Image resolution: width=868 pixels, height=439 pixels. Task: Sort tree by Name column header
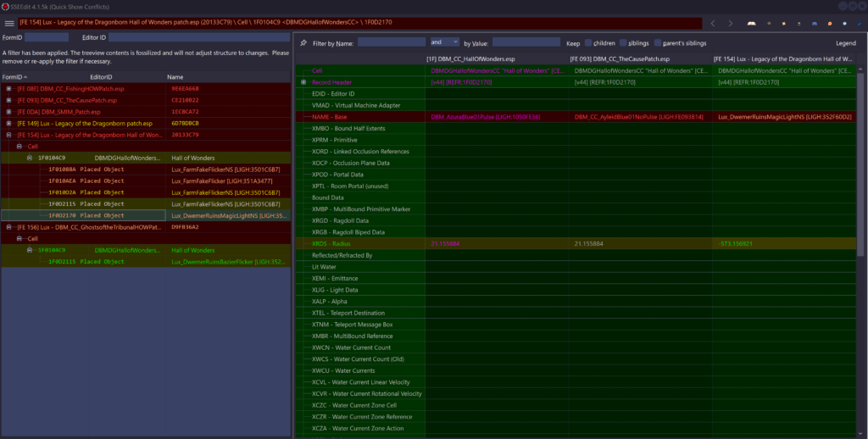[228, 77]
